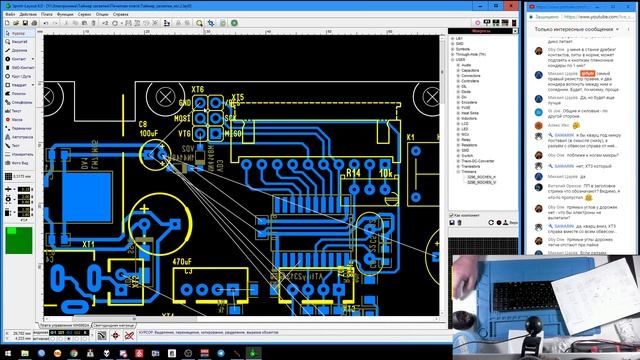
Task: Open the Опции menu
Action: [x=102, y=14]
